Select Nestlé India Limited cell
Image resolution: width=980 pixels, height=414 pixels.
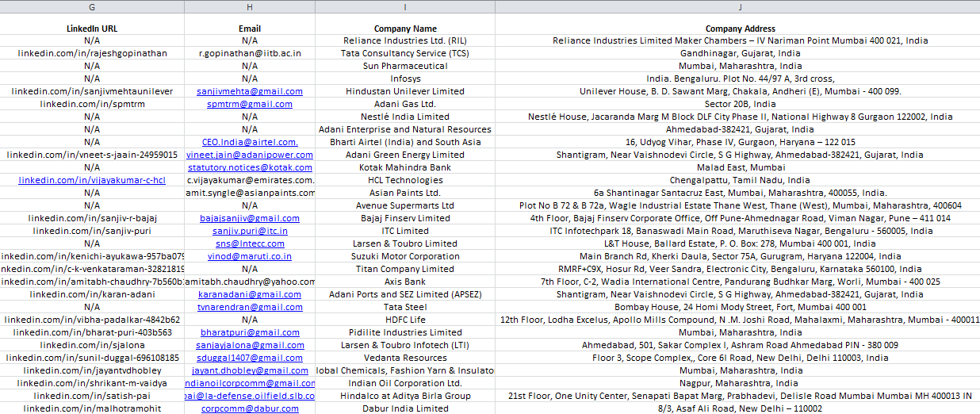click(x=405, y=117)
